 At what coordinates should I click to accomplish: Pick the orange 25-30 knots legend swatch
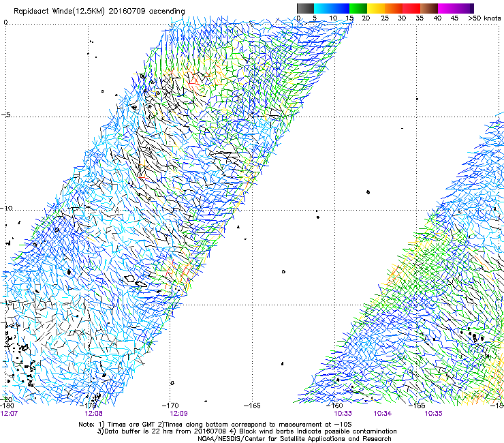(x=394, y=8)
